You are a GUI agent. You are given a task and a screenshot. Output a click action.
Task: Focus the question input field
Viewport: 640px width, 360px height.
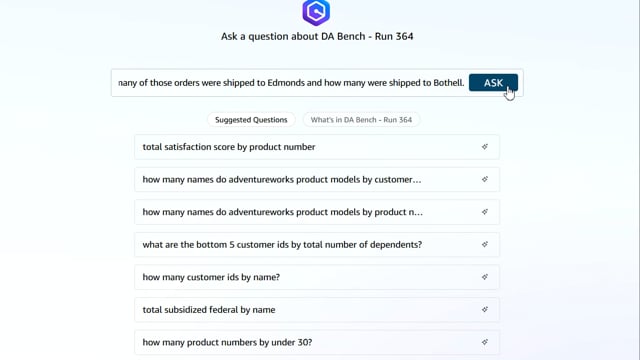(290, 83)
